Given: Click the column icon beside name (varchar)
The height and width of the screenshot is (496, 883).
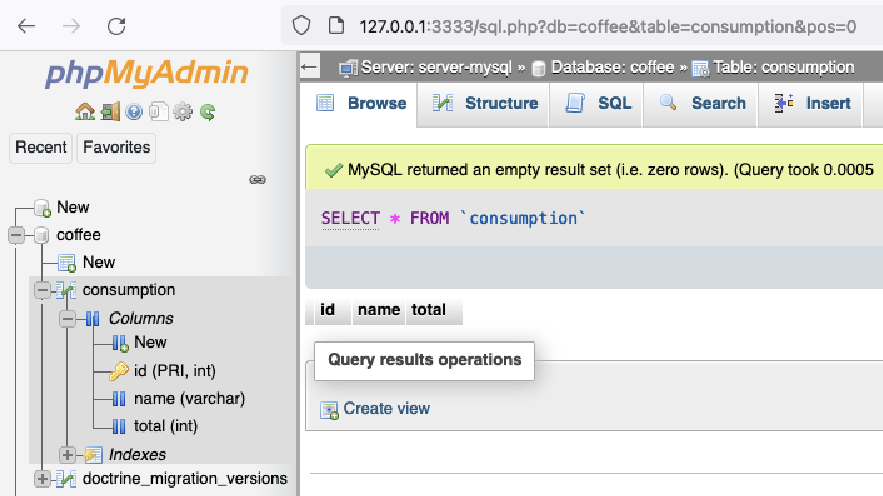Looking at the screenshot, I should (119, 399).
